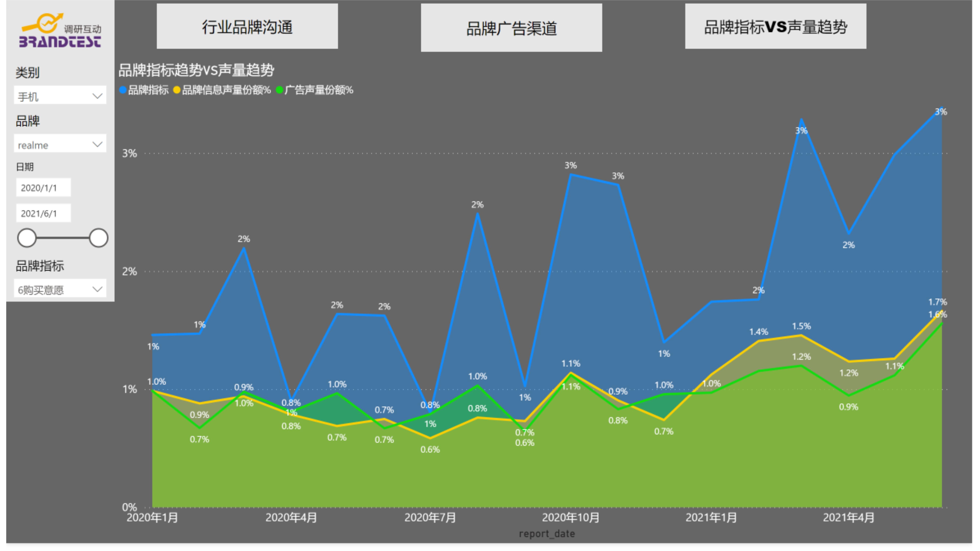
Task: Click the 3% y-axis label
Action: pyautogui.click(x=129, y=153)
